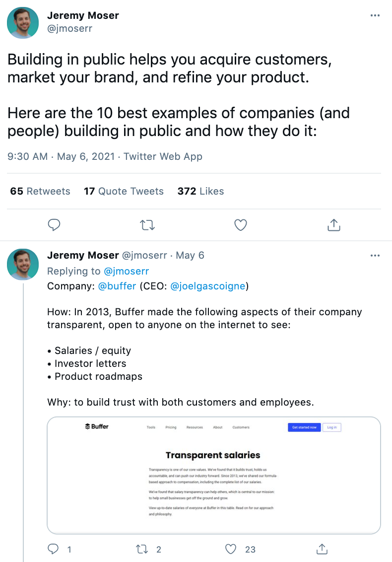The width and height of the screenshot is (392, 562).
Task: Share the main tweet via upload icon
Action: [x=333, y=225]
